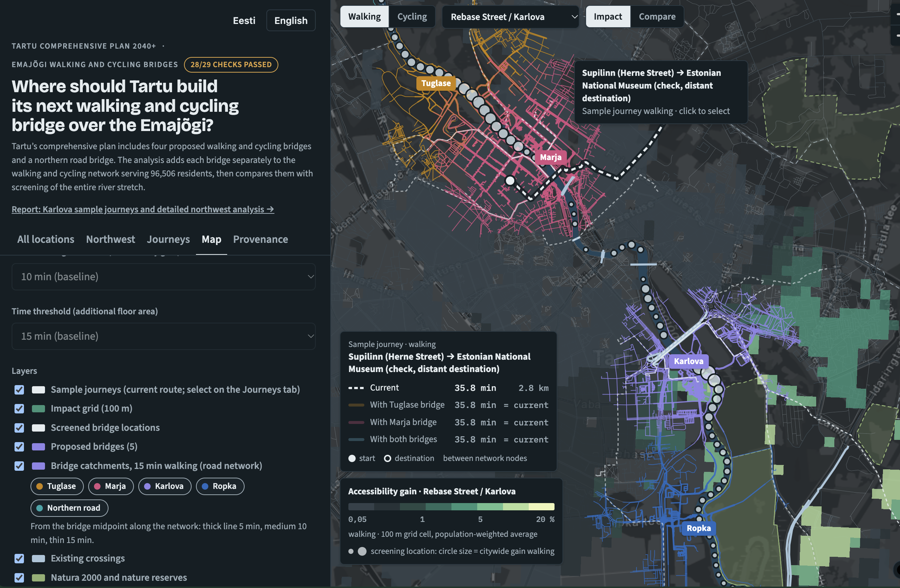
Task: Click the Tuglase bridge marker on map
Action: tap(435, 83)
